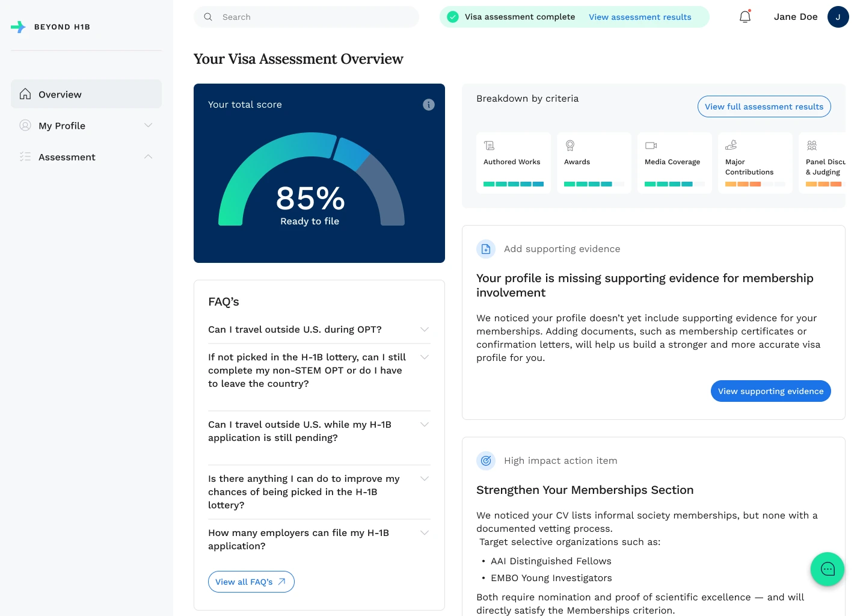866x616 pixels.
Task: Click the Beyond H1B arrow logo
Action: tap(19, 27)
